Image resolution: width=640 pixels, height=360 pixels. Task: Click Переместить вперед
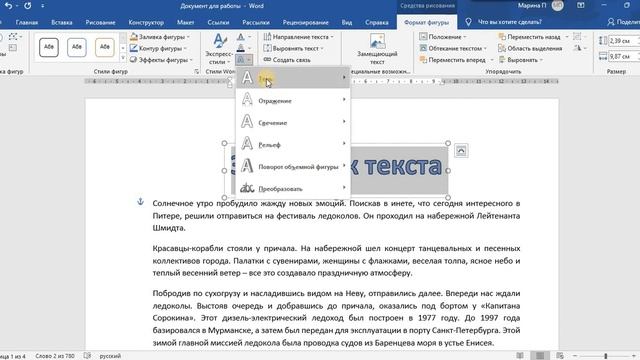point(452,60)
